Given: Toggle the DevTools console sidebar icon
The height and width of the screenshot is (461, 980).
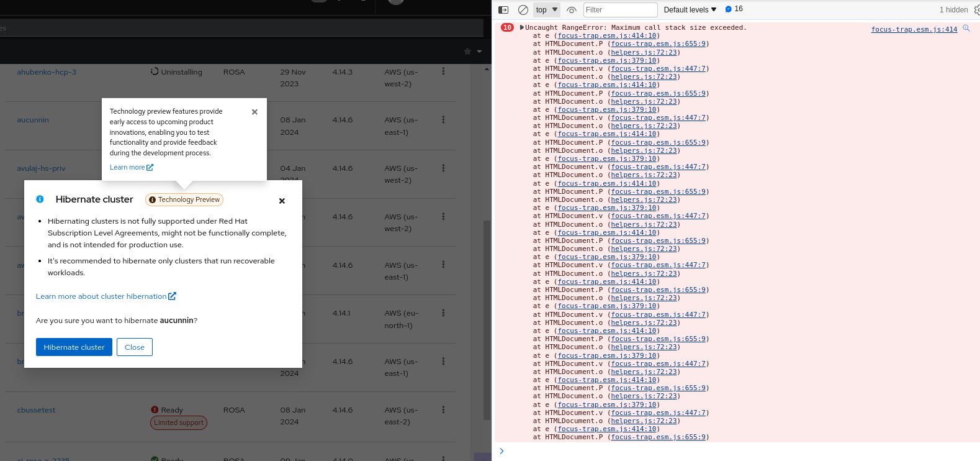Looking at the screenshot, I should (503, 10).
